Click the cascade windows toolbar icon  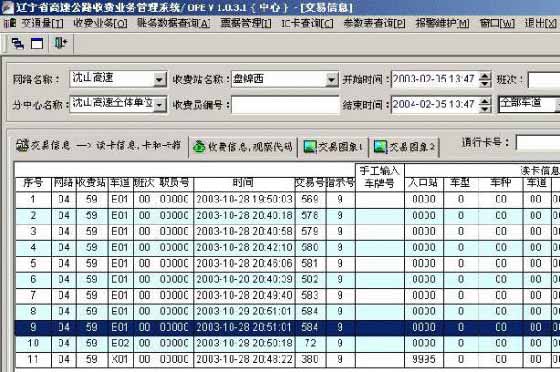coord(18,44)
